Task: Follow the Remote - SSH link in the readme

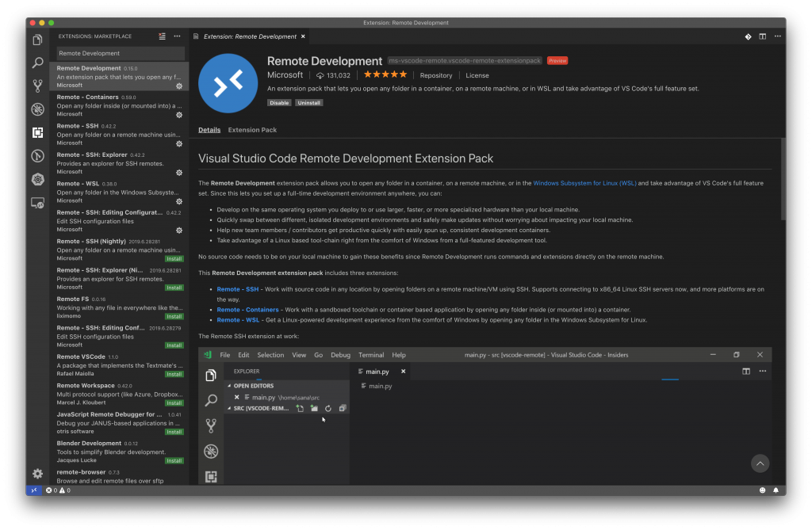Action: pyautogui.click(x=238, y=289)
